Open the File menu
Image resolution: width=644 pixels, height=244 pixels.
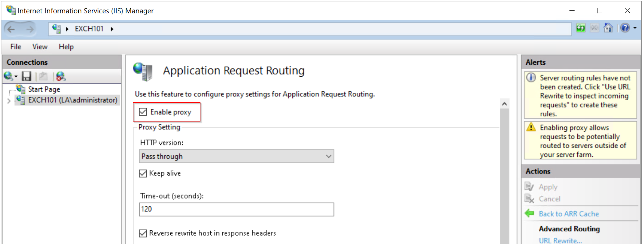(x=16, y=47)
